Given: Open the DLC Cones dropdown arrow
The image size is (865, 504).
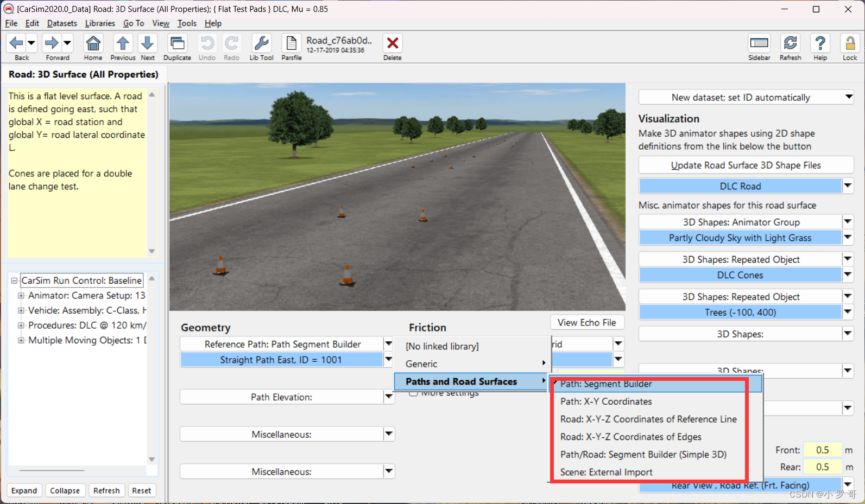Looking at the screenshot, I should (848, 275).
